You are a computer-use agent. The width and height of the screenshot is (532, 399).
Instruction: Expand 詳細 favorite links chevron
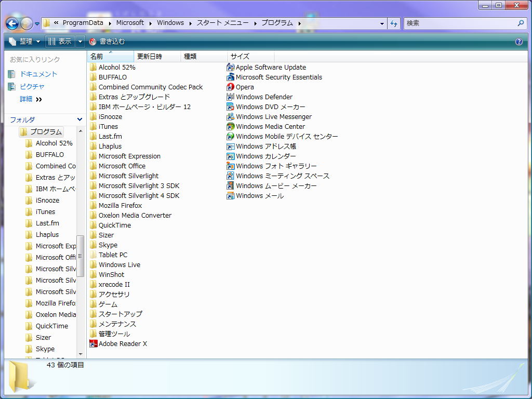39,99
